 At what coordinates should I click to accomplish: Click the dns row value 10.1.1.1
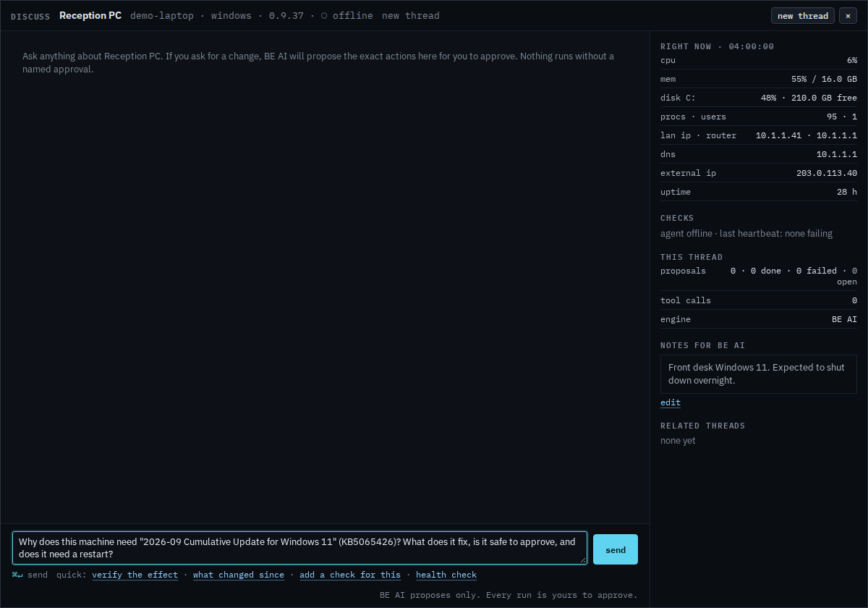tap(837, 154)
